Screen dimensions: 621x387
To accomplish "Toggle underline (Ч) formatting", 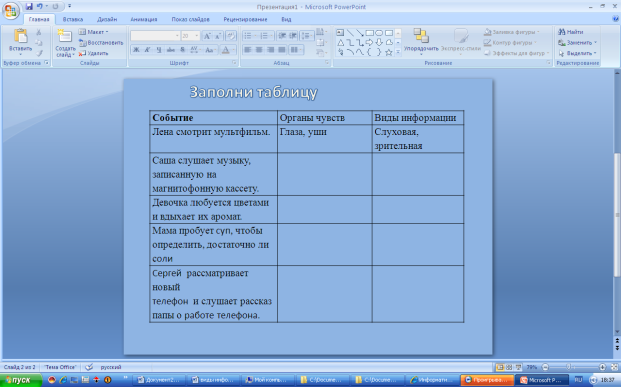I will point(159,50).
